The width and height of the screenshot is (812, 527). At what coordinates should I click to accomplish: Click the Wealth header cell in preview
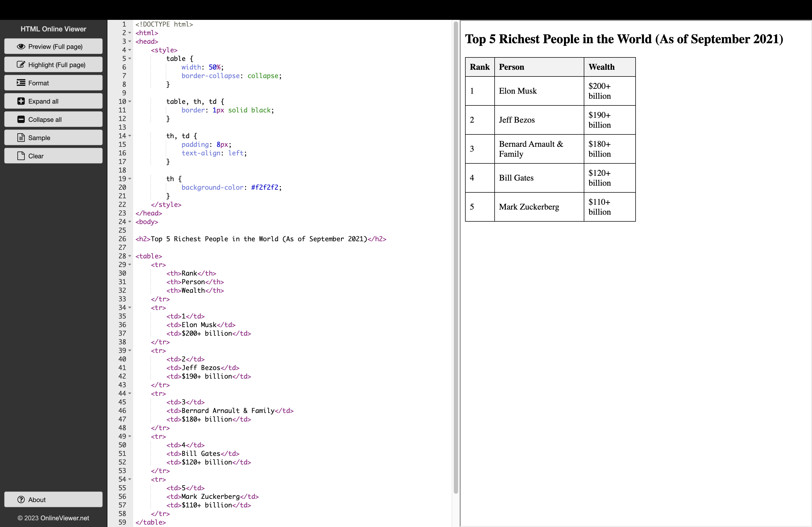tap(610, 67)
